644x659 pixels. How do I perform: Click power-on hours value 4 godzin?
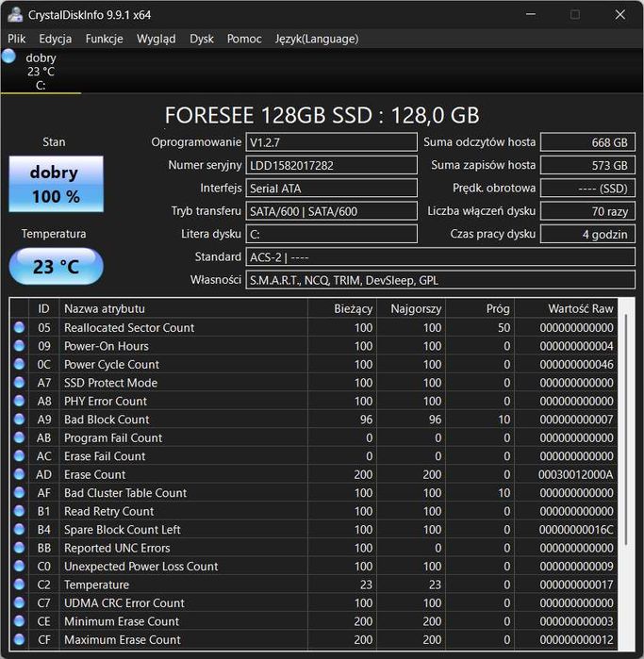[x=587, y=234]
